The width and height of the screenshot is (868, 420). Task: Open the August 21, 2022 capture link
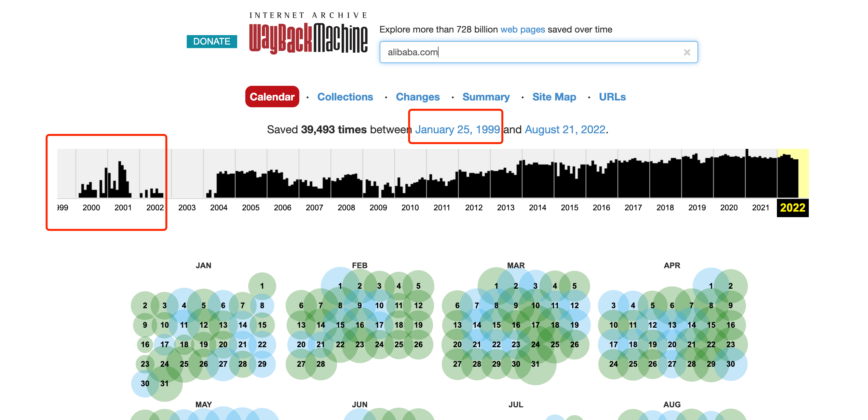tap(565, 129)
